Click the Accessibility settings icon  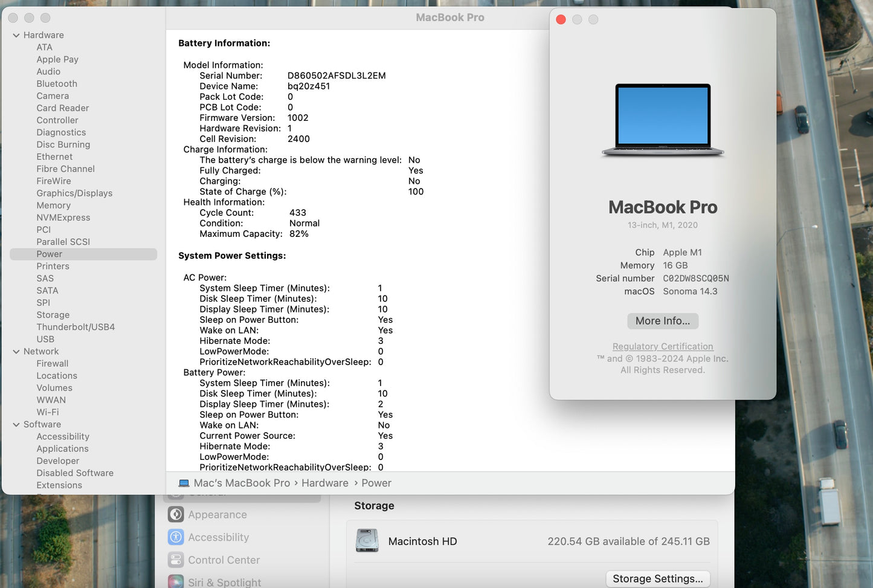(176, 537)
